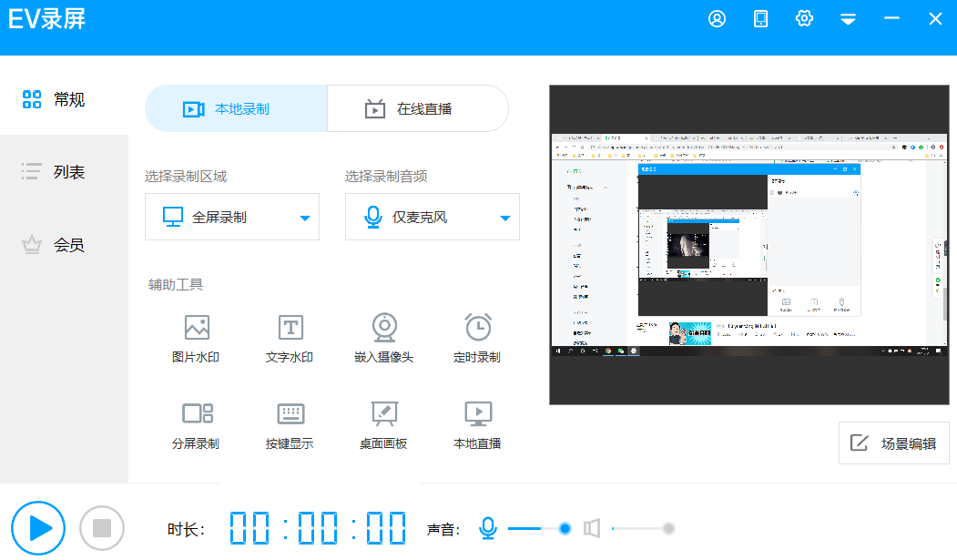This screenshot has width=957, height=560.
Task: Switch to 在线直播 mode tab
Action: click(418, 108)
